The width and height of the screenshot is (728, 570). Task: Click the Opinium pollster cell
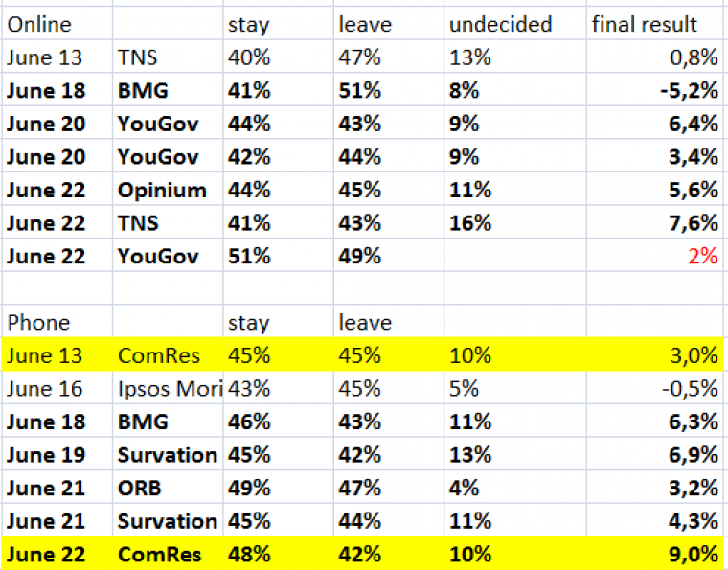168,190
